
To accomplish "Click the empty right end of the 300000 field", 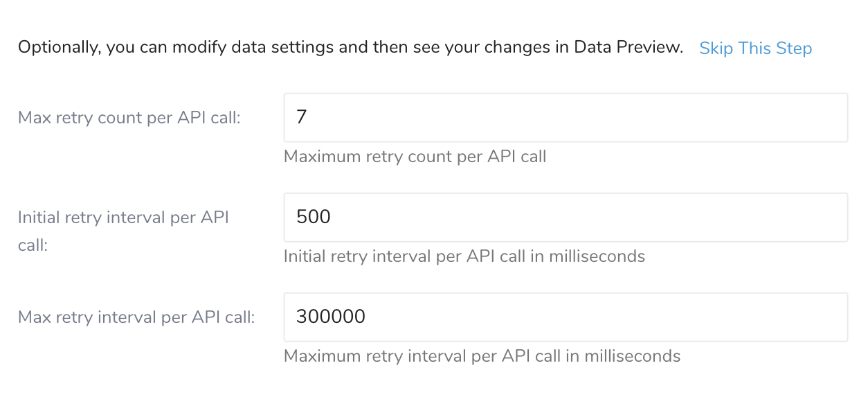I will click(x=817, y=317).
